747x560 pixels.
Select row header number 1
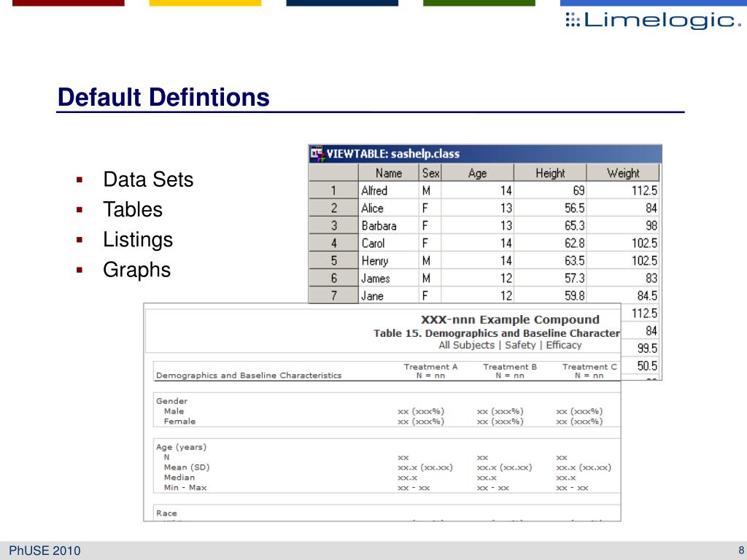coord(333,190)
